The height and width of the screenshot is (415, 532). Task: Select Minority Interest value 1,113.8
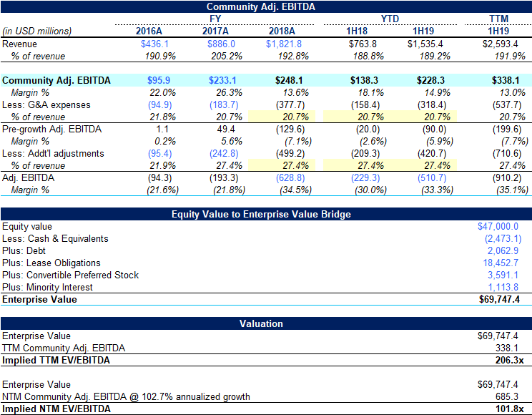click(x=503, y=288)
